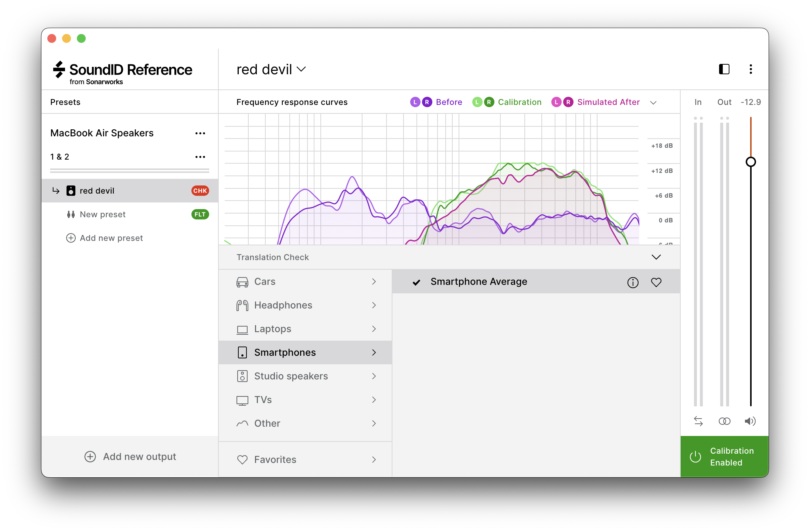Open MacBook Air Speakers more options

coord(200,133)
